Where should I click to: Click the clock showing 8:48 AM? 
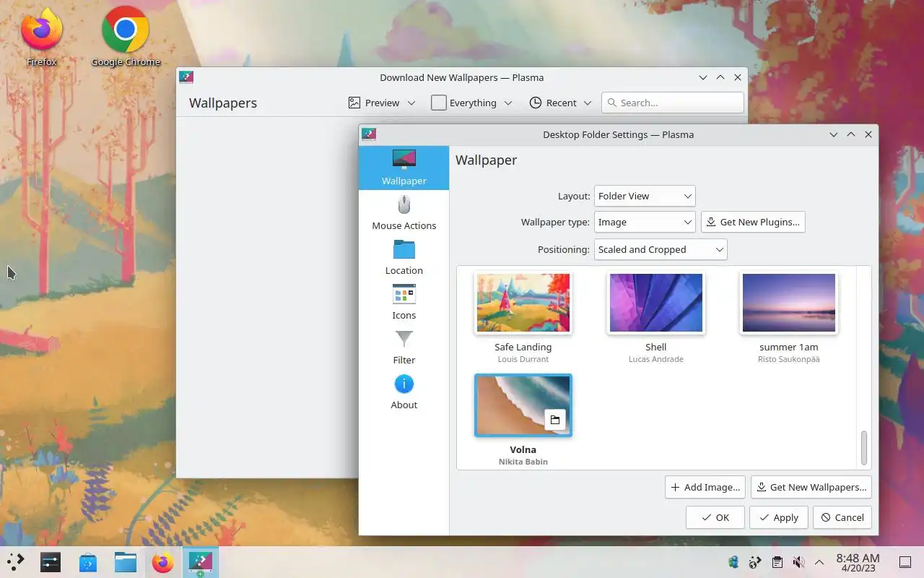click(x=858, y=562)
